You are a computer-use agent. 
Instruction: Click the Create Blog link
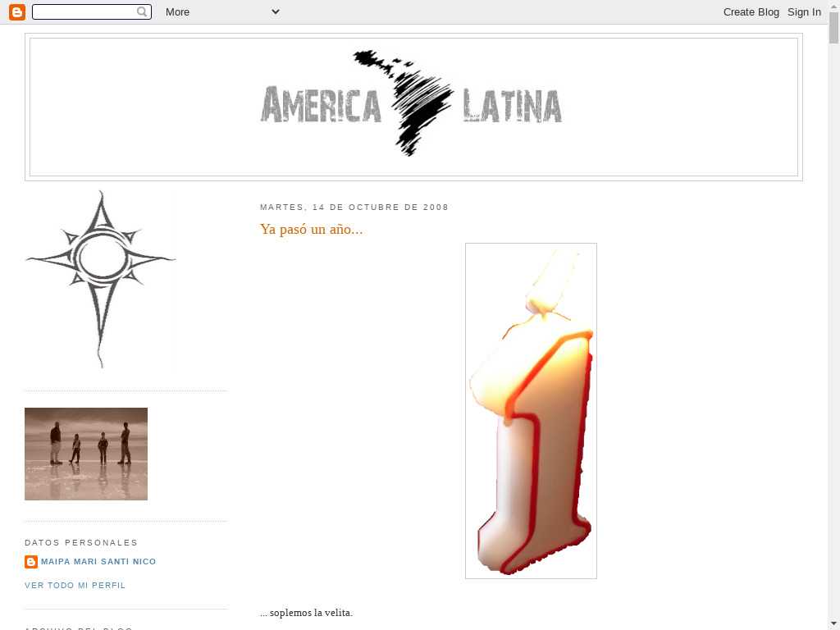[x=751, y=11]
